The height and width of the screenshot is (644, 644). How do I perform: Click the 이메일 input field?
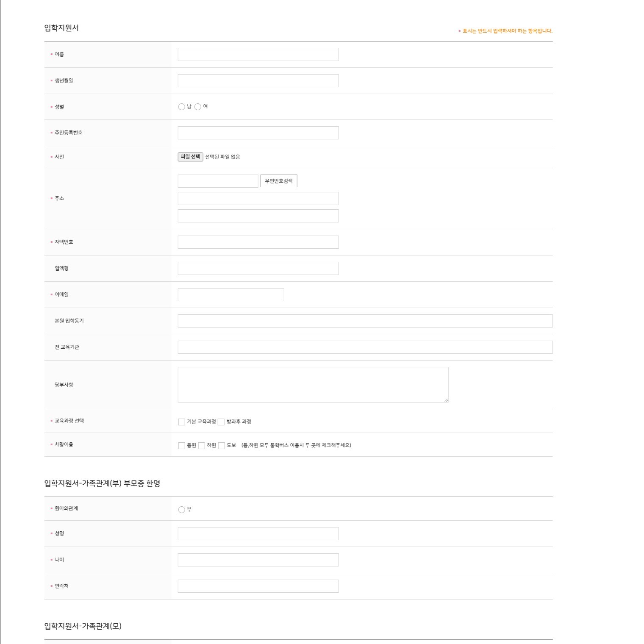(231, 294)
